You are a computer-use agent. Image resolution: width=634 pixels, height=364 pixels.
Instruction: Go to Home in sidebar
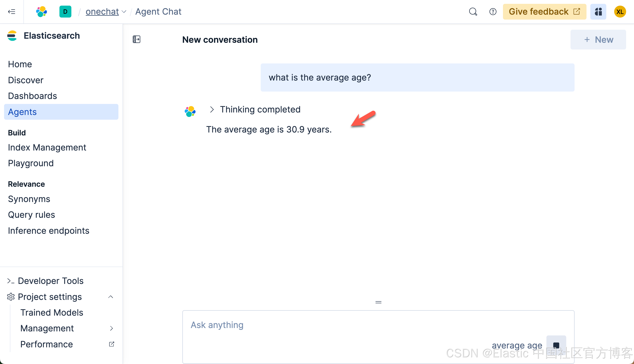20,64
